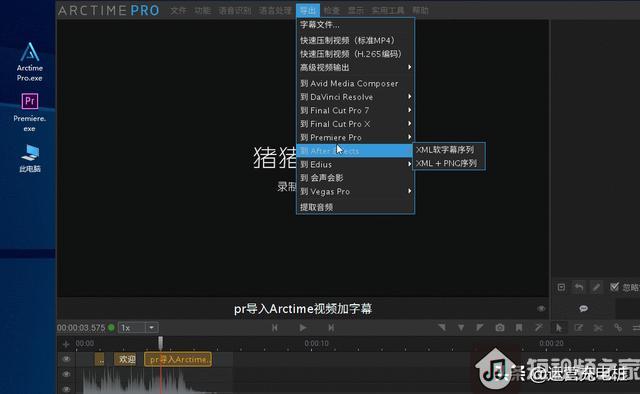640x394 pixels.
Task: Select the small '...' subtitle block
Action: pyautogui.click(x=100, y=359)
